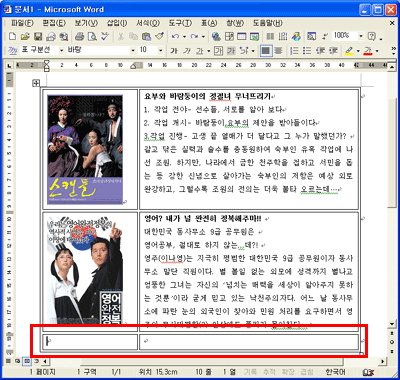Toggle character shading formatting
400x380 pixels.
pos(231,51)
